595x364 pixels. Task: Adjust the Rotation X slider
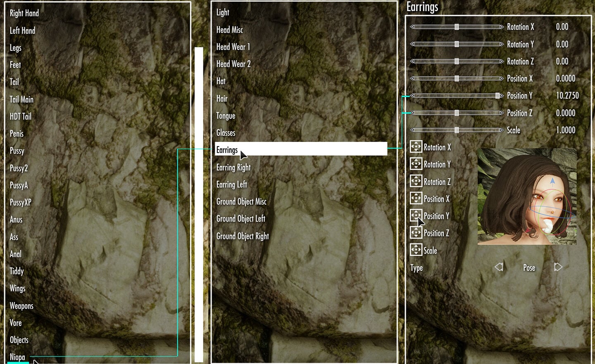coord(457,27)
